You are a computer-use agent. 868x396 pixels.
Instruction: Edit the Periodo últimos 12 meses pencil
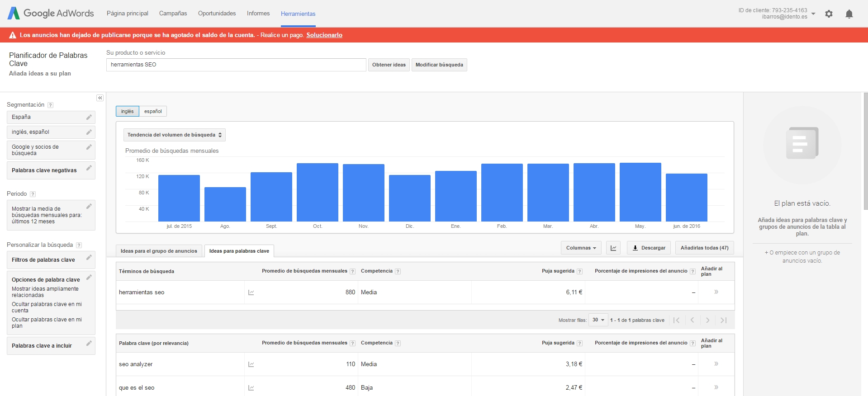click(x=89, y=206)
